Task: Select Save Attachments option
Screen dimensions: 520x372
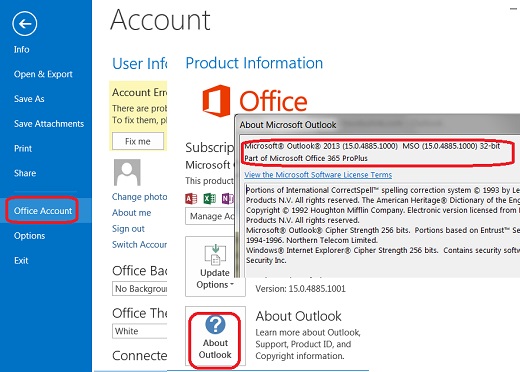Action: pos(49,124)
